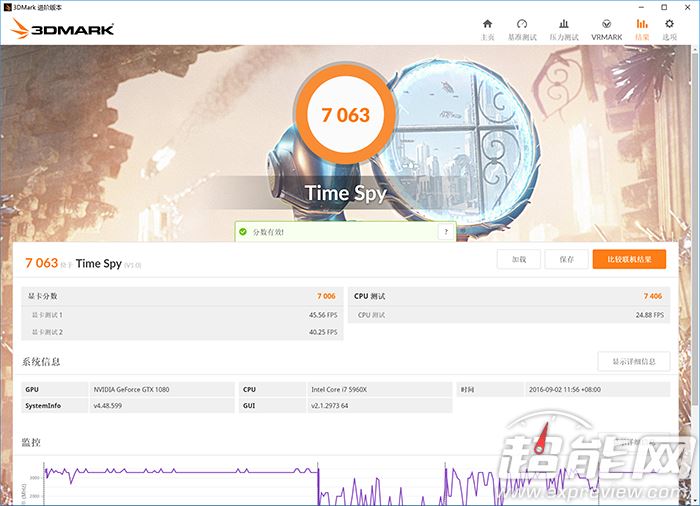Click the date 2016-09-02 11:56 +08:00
The image size is (700, 506).
565,389
